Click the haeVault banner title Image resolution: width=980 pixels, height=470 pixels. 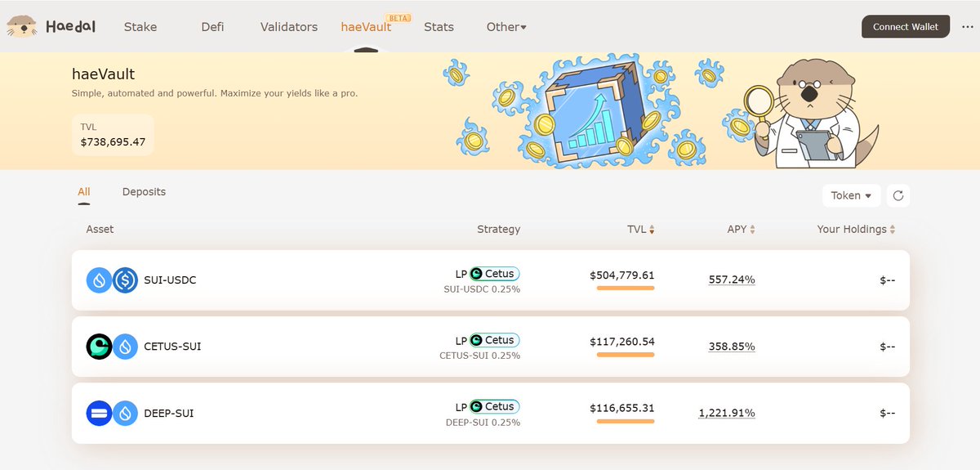pyautogui.click(x=104, y=74)
